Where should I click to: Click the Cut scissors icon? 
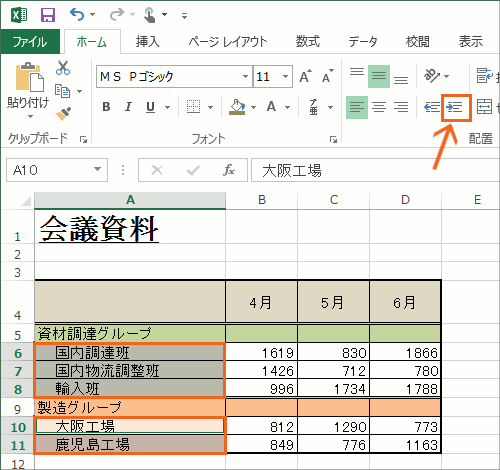tap(63, 68)
